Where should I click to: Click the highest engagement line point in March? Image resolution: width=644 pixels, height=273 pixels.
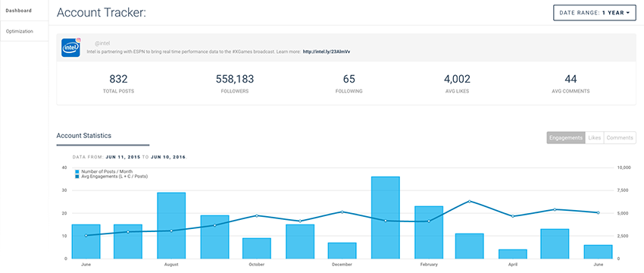coord(470,202)
